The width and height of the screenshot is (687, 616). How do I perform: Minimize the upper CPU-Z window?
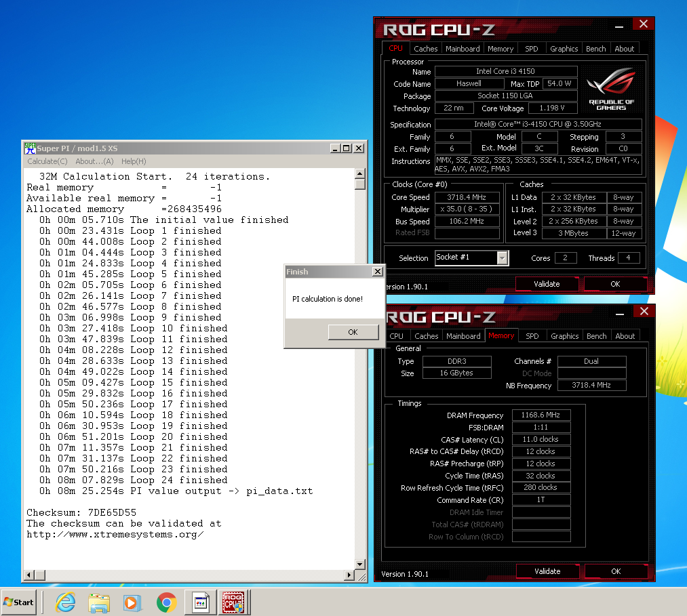coord(619,26)
